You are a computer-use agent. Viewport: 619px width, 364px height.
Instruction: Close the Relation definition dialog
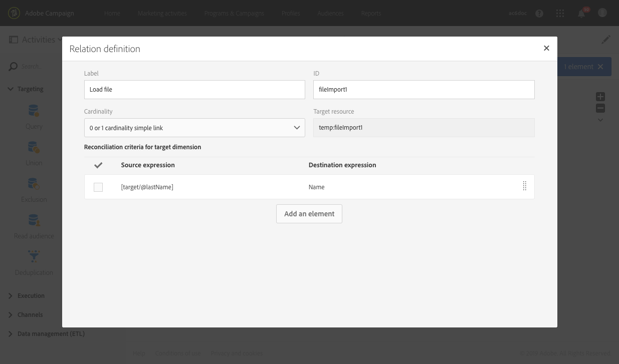pos(546,49)
